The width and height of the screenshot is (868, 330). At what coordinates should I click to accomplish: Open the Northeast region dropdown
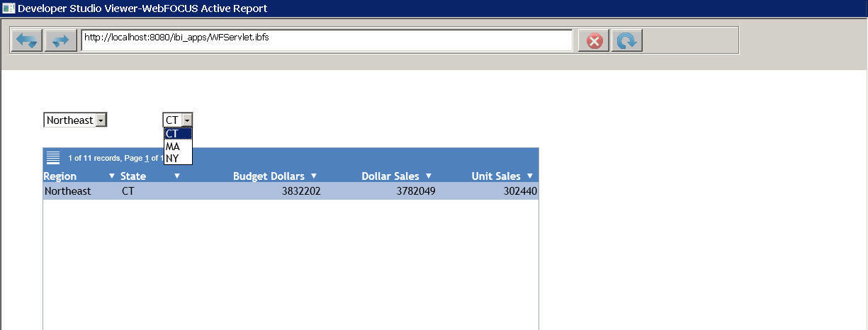point(75,120)
